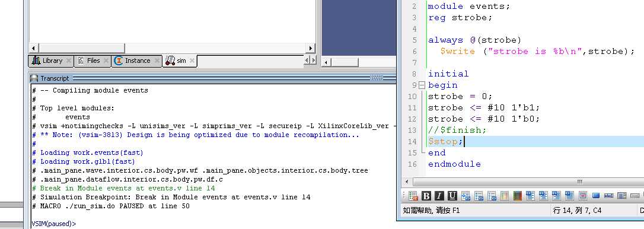Click left arrow of workspace horizontal scrollbar

pos(34,48)
